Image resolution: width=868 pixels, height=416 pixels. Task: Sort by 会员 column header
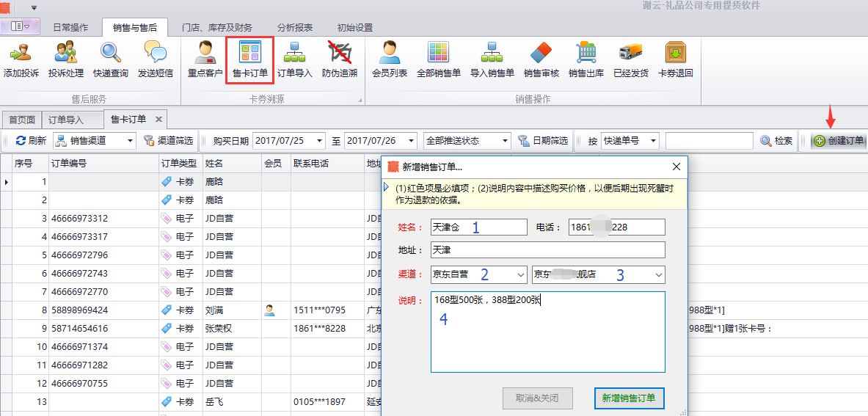coord(276,163)
